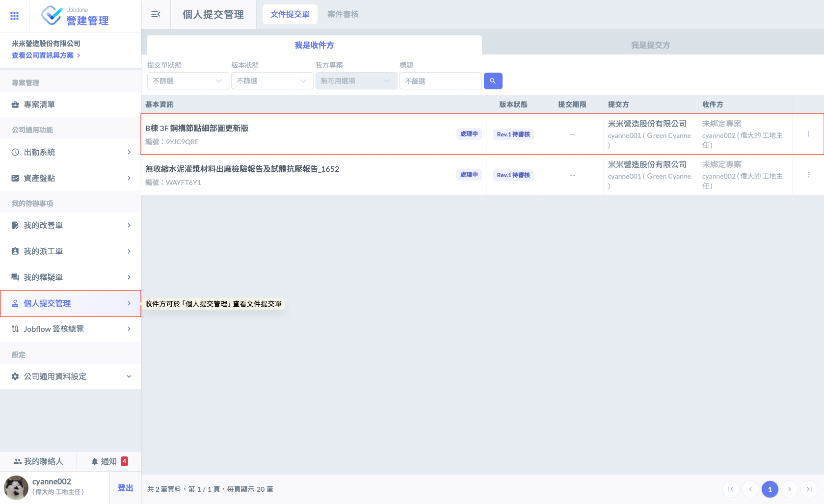The image size is (824, 504).
Task: Click the Rev.1 待審核 badge for 9YJC9Q8E
Action: pyautogui.click(x=513, y=134)
